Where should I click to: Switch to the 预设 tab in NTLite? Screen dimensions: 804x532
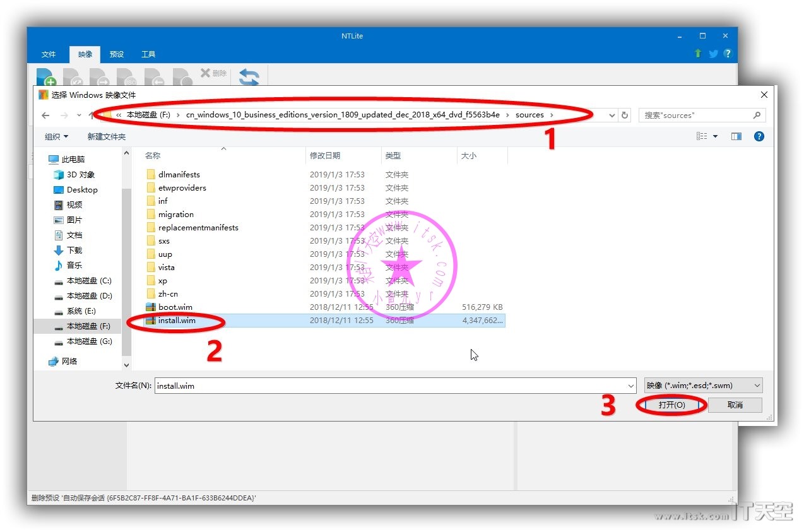pyautogui.click(x=117, y=54)
